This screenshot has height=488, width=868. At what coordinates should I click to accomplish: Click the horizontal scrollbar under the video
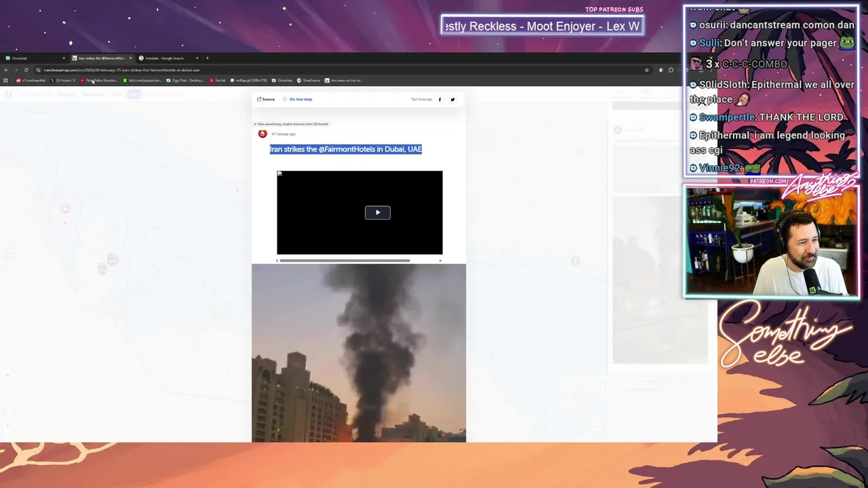pos(344,260)
